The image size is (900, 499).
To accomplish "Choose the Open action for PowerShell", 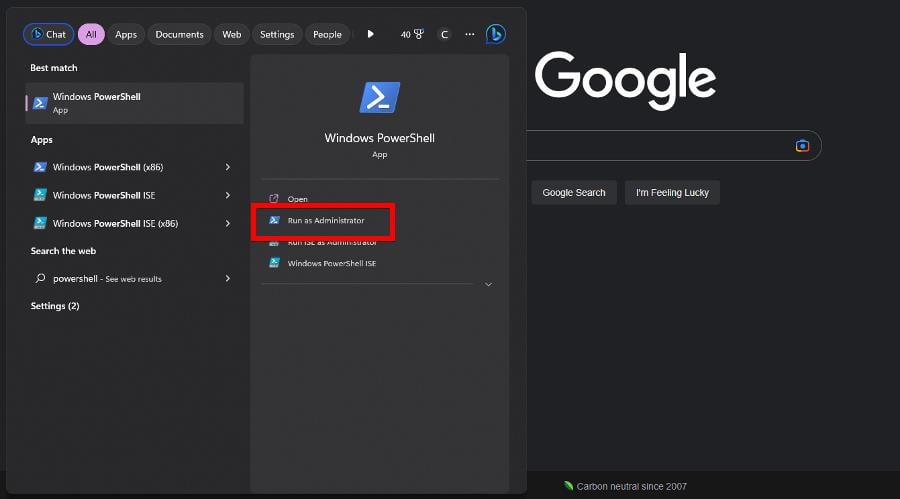I will click(297, 199).
